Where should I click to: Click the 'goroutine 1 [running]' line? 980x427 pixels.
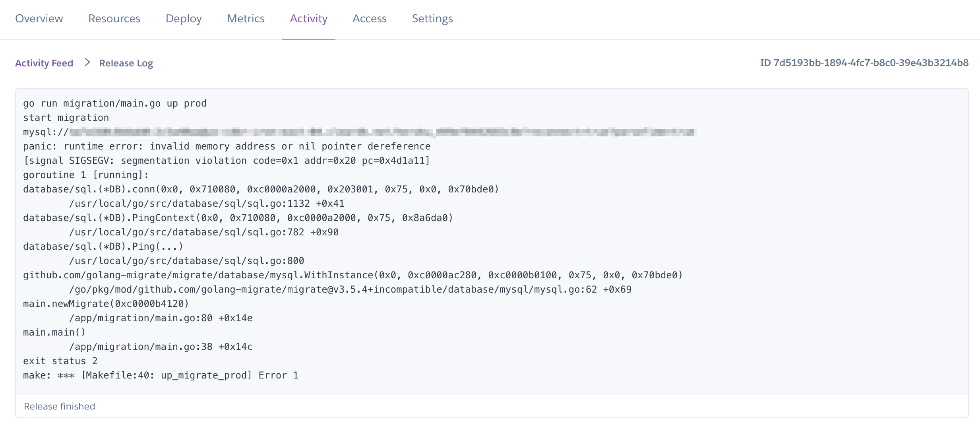tap(86, 175)
